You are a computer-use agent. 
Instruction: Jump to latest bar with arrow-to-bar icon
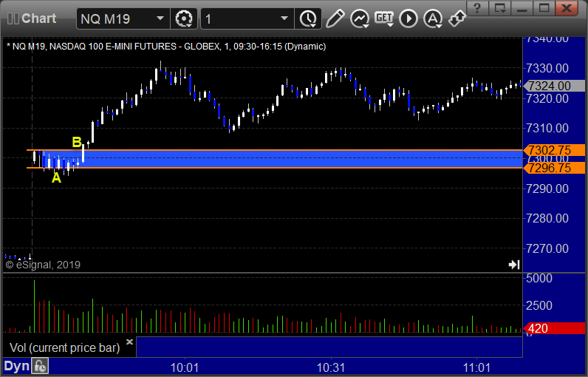tap(514, 265)
